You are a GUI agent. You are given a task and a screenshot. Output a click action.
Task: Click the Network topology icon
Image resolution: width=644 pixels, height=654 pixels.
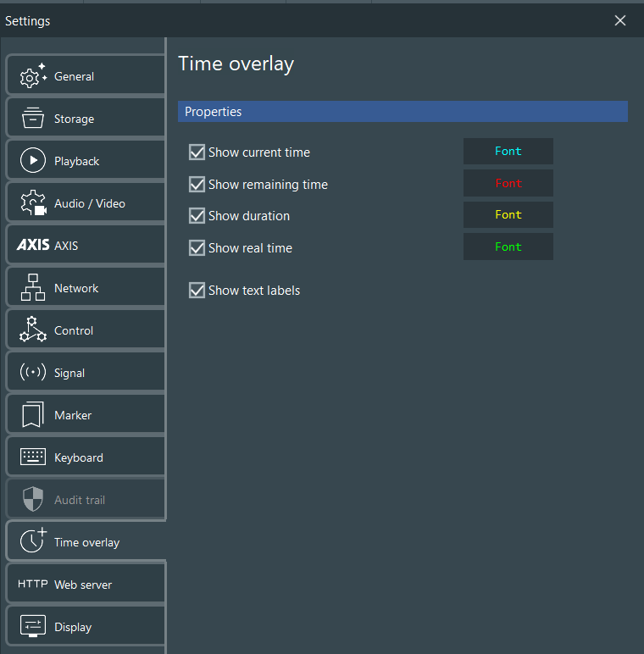(x=33, y=287)
